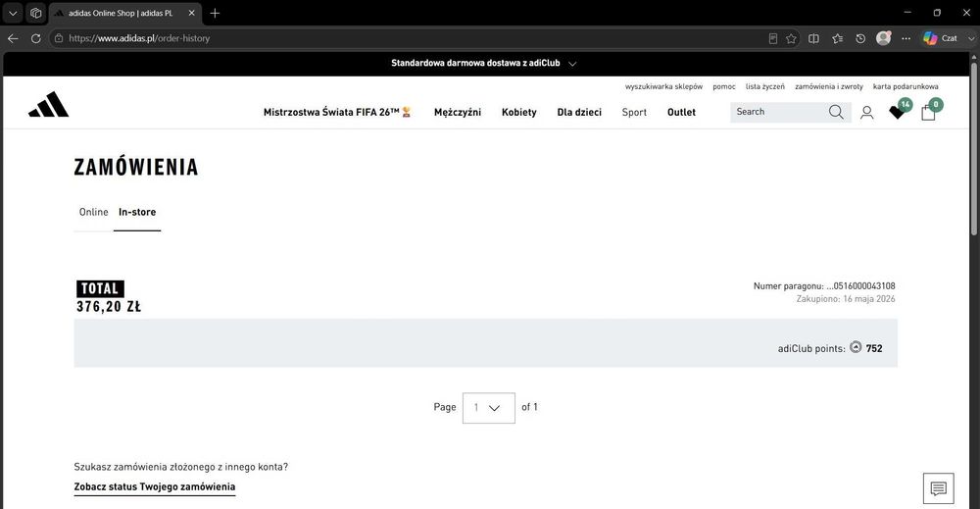The image size is (980, 509).
Task: Select the In-store orders tab
Action: [137, 212]
